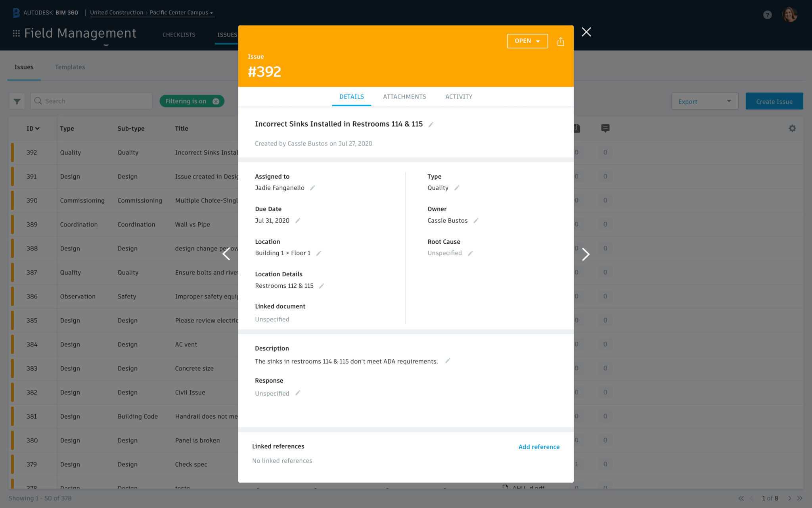Open the filter funnel icon
The image size is (812, 508).
[x=17, y=101]
